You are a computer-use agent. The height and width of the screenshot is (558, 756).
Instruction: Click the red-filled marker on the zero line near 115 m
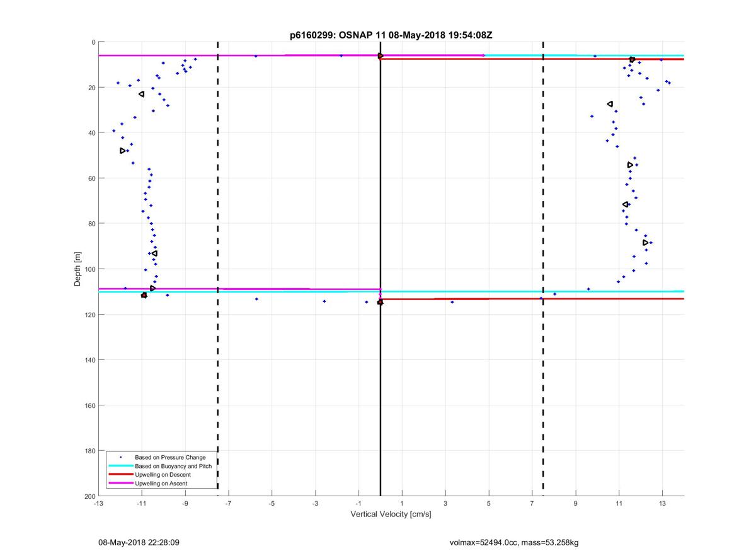coord(380,303)
